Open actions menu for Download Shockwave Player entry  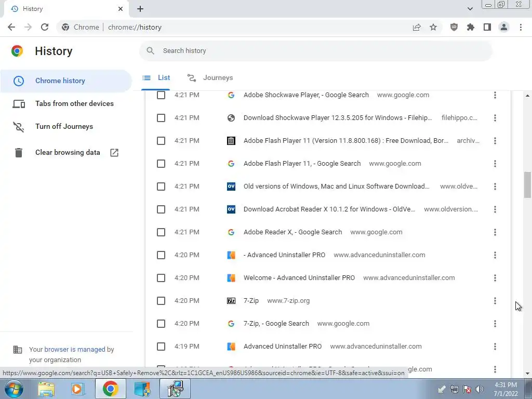495,118
